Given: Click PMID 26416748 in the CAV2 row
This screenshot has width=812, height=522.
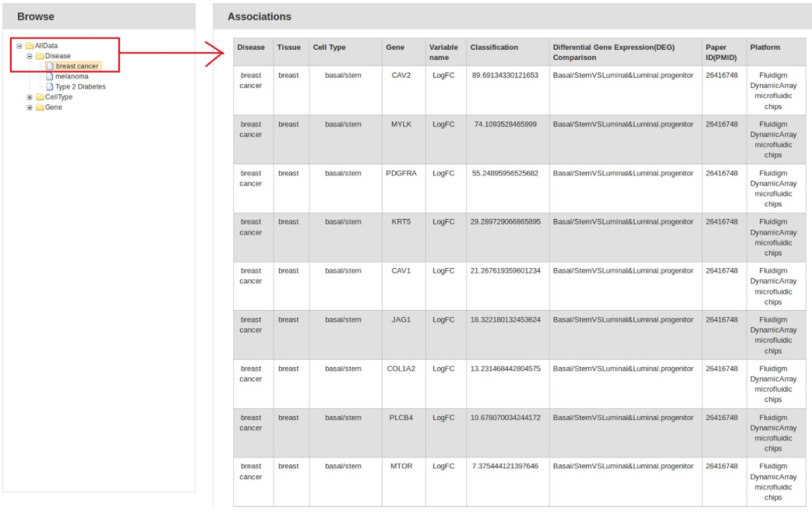Looking at the screenshot, I should 722,75.
